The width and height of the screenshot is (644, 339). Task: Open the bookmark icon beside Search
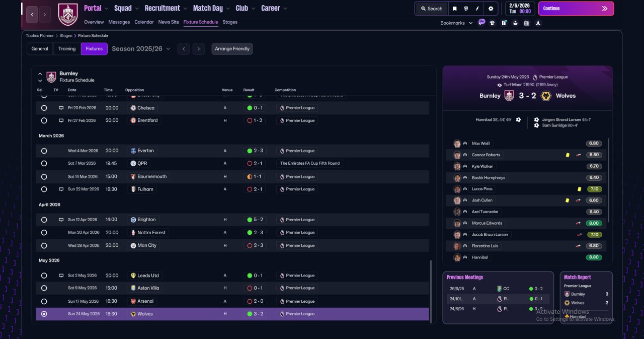455,9
